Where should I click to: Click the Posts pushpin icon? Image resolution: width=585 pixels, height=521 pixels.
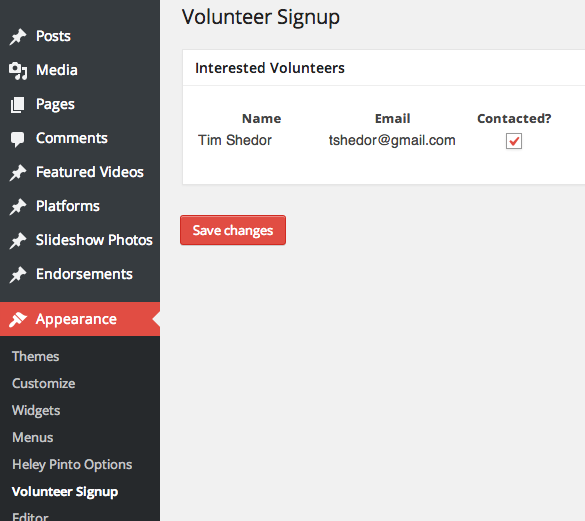(18, 37)
